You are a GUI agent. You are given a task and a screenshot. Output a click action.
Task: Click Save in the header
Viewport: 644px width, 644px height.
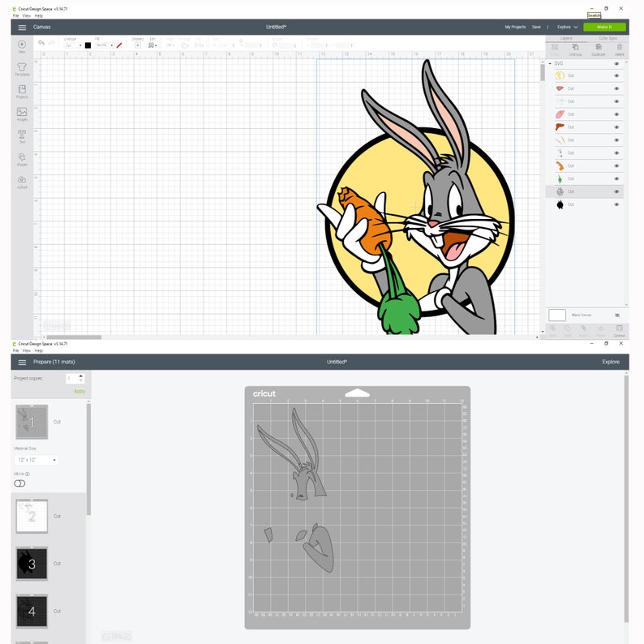[x=536, y=27]
